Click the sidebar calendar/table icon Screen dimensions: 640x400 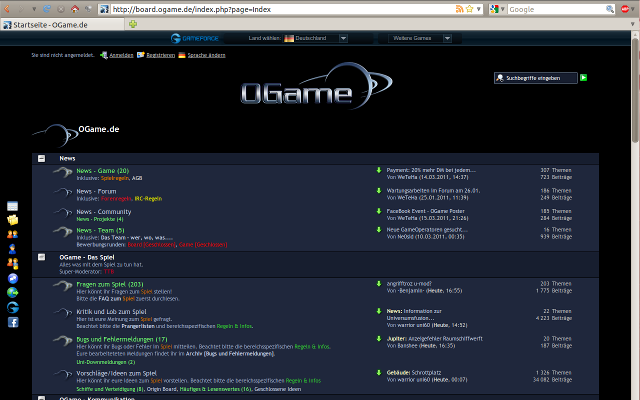click(13, 206)
